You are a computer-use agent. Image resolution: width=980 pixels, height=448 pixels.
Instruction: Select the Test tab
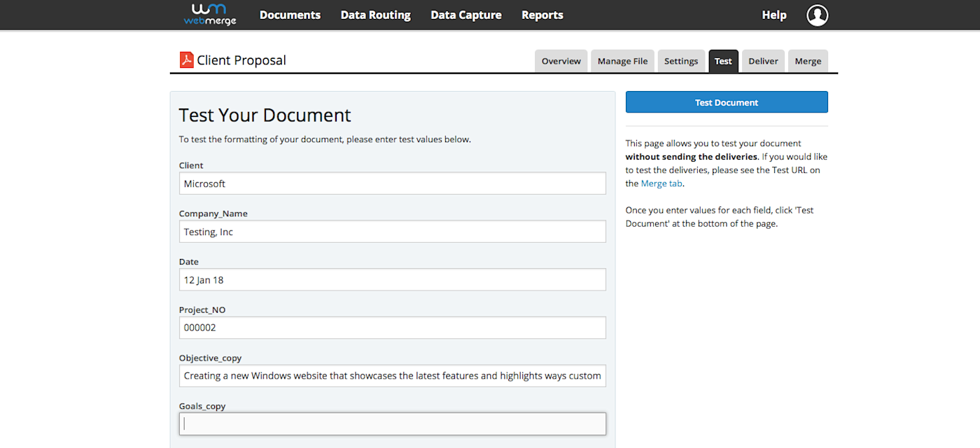point(723,61)
